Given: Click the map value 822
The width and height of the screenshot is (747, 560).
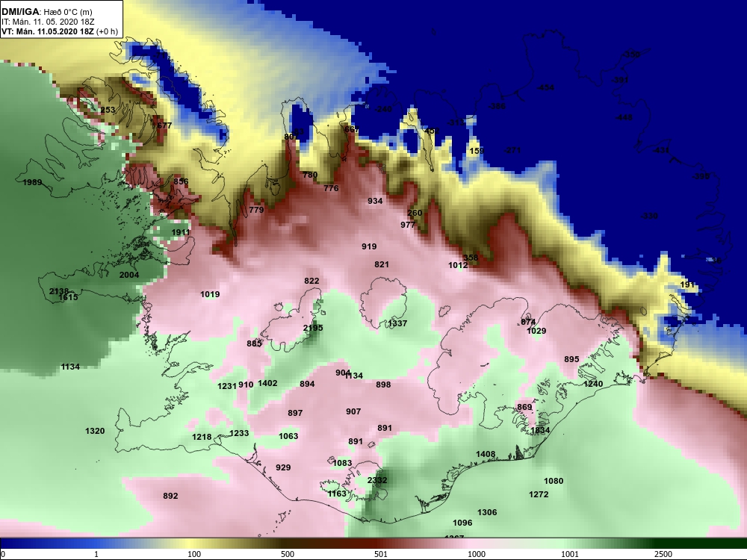Looking at the screenshot, I should (311, 281).
